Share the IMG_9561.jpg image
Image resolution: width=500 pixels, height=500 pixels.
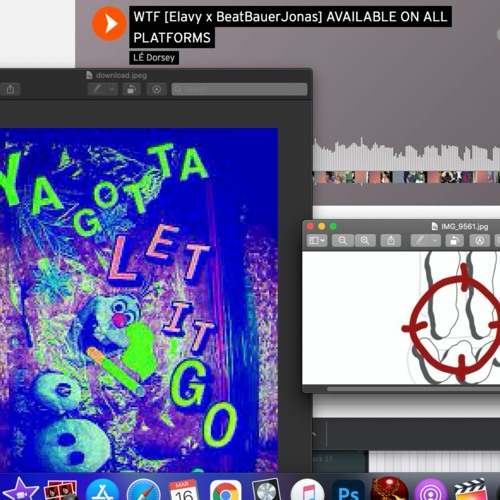[391, 240]
